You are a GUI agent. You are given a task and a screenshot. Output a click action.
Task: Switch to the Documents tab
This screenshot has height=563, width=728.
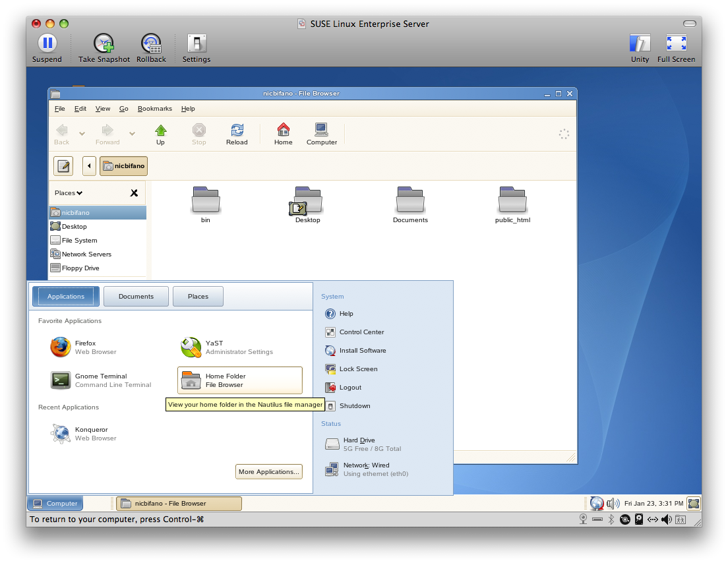click(x=136, y=297)
